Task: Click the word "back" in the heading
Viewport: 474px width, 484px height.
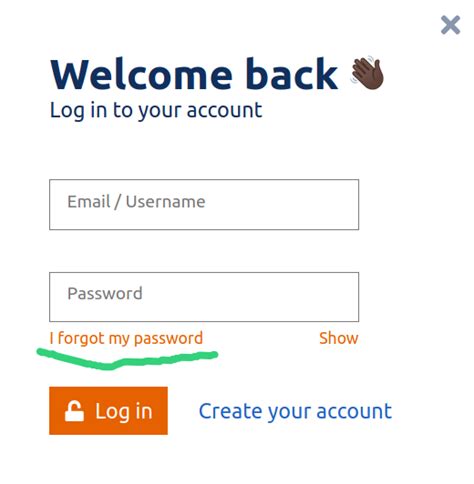Action: coord(290,74)
